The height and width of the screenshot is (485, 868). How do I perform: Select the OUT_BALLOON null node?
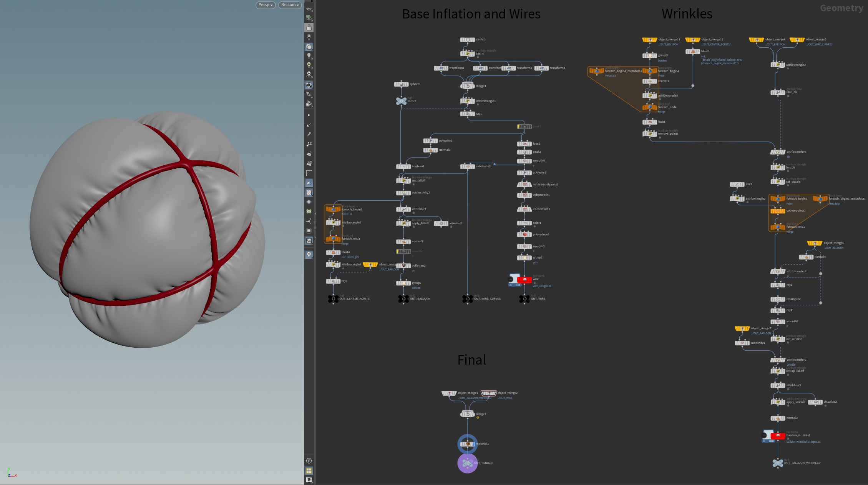click(403, 299)
